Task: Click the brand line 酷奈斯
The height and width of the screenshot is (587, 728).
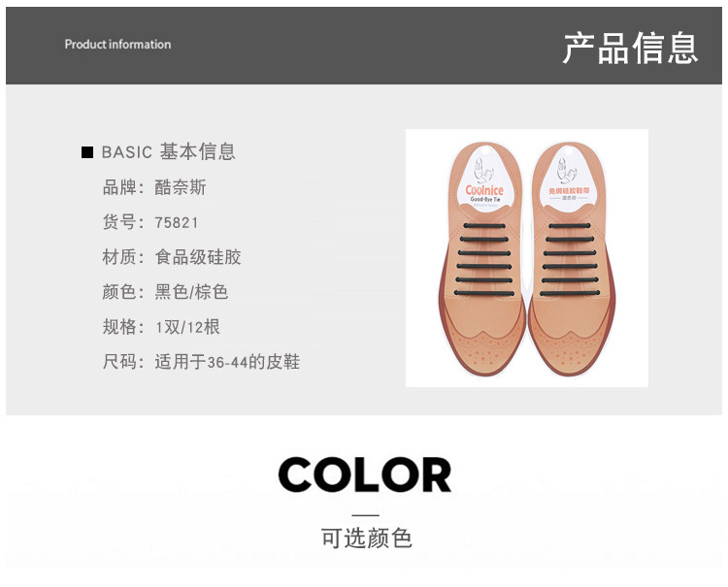Action: pyautogui.click(x=181, y=187)
